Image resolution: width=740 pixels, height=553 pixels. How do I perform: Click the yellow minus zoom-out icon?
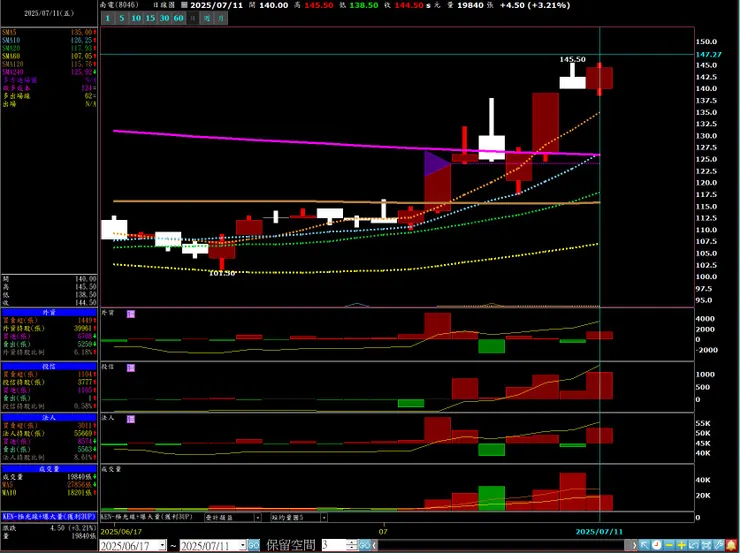click(669, 545)
